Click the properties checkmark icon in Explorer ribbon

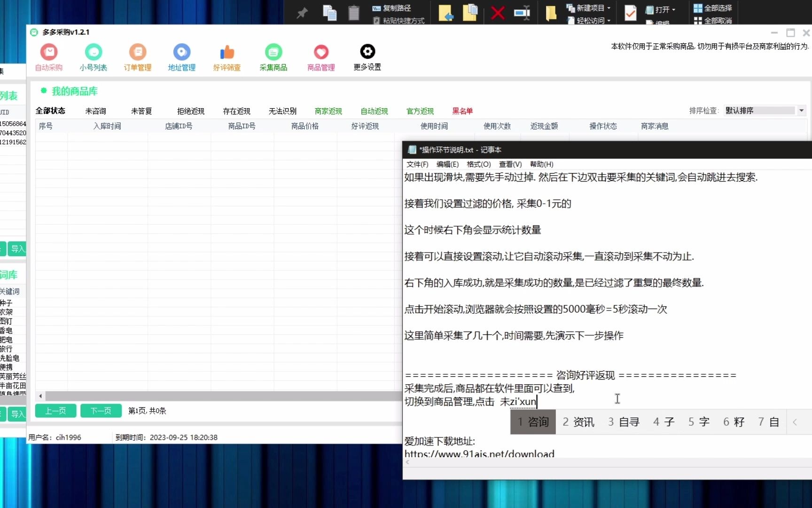(x=631, y=13)
